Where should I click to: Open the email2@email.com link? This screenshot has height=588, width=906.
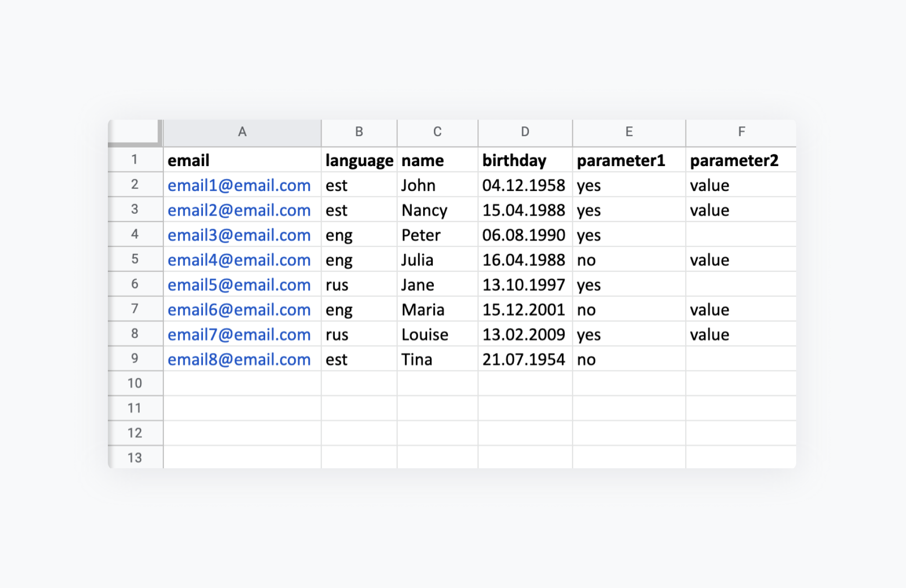tap(239, 210)
